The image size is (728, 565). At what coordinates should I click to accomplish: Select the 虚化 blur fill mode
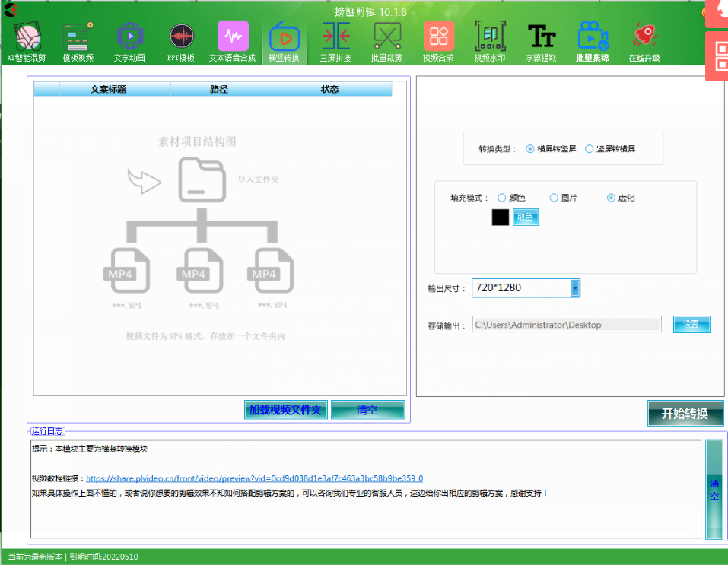pos(610,197)
